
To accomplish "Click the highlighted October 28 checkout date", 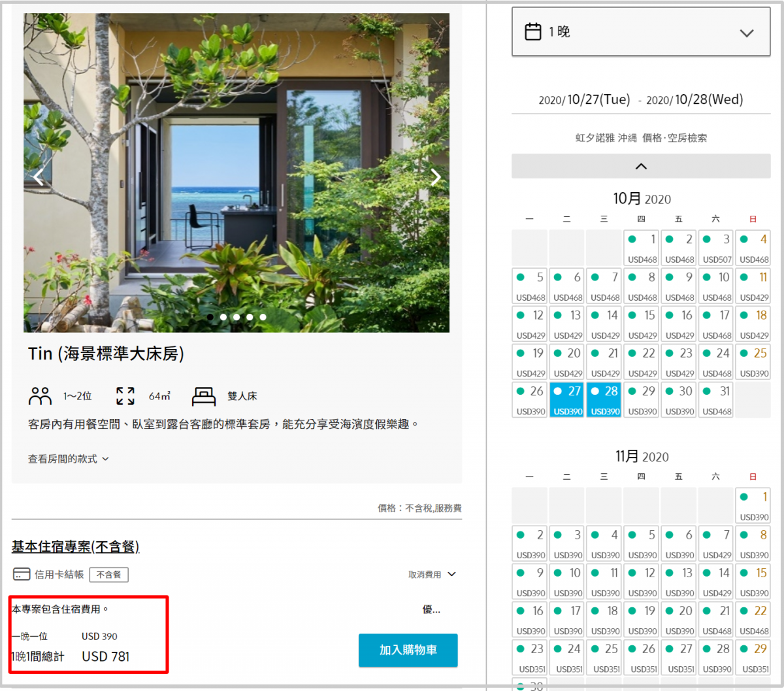I will click(604, 399).
